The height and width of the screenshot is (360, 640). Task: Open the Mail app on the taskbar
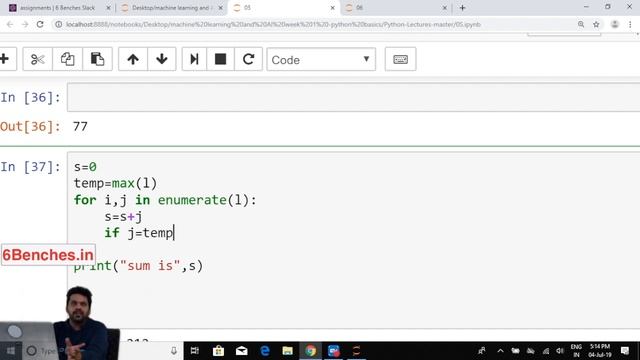(242, 351)
